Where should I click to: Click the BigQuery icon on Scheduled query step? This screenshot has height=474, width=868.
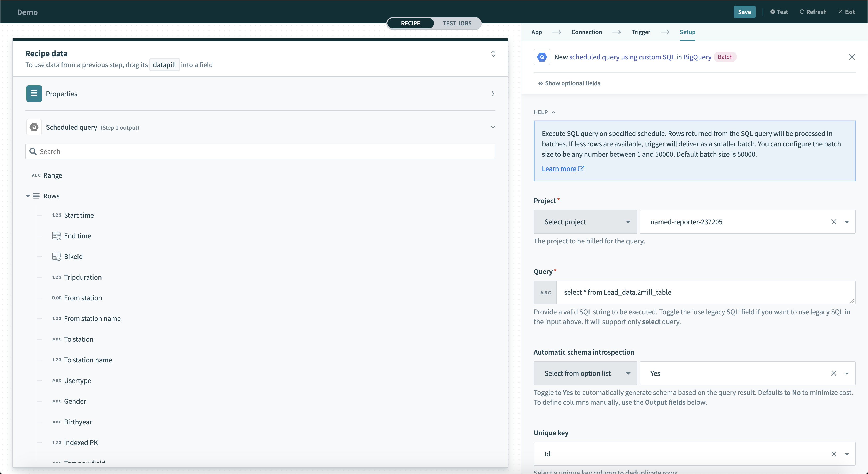click(34, 127)
